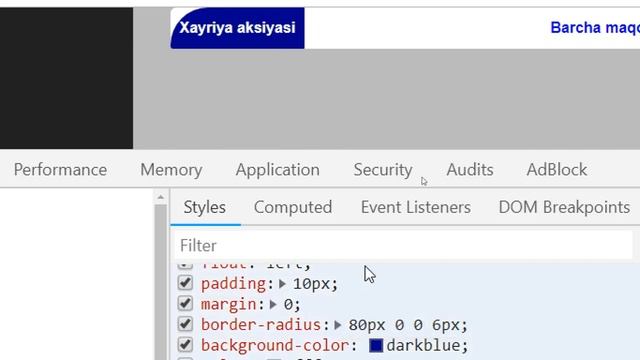Screen dimensions: 640x360
Task: Expand the border-radius shorthand triangle
Action: pyautogui.click(x=338, y=325)
